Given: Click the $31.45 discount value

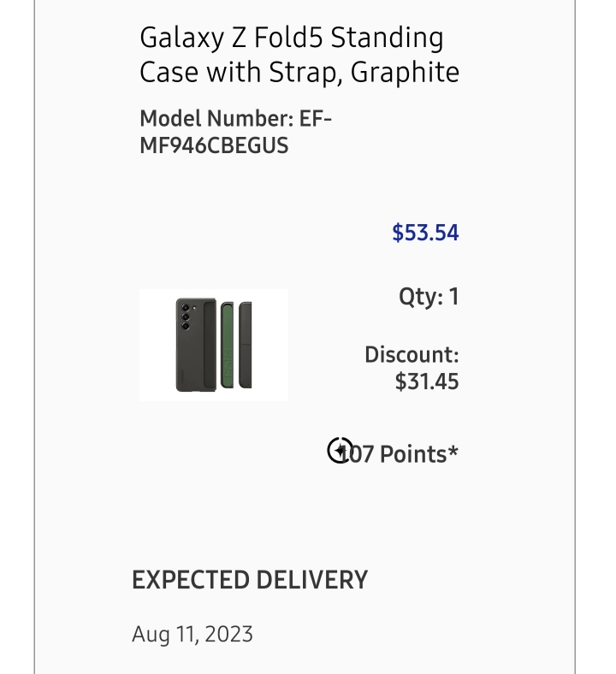Looking at the screenshot, I should click(x=427, y=381).
